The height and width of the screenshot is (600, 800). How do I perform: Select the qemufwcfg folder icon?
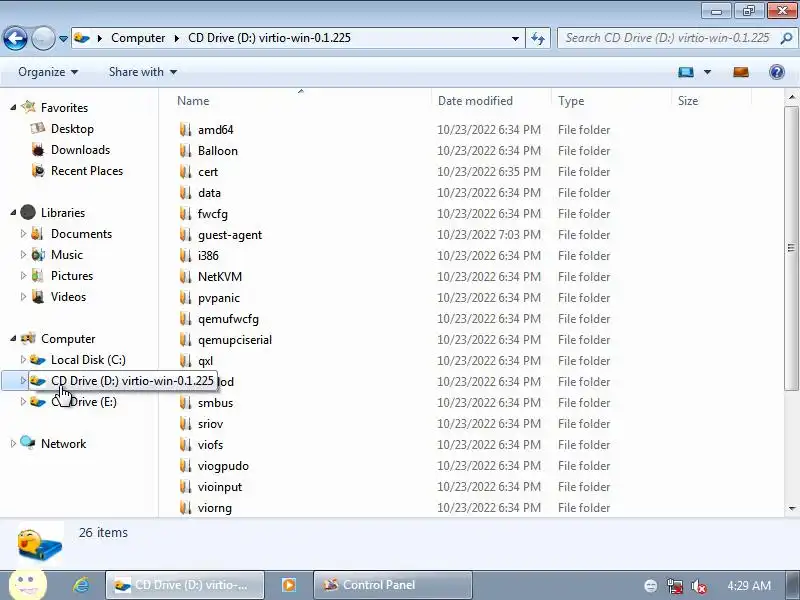(186, 318)
